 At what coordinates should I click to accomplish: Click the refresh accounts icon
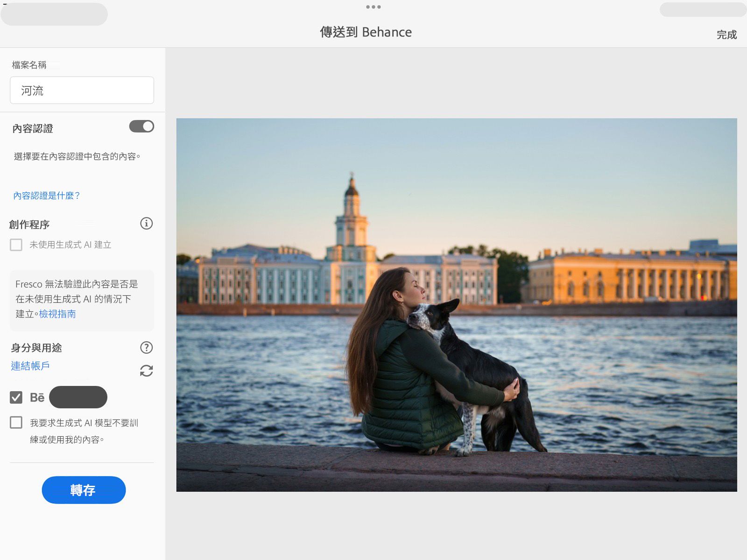(146, 371)
